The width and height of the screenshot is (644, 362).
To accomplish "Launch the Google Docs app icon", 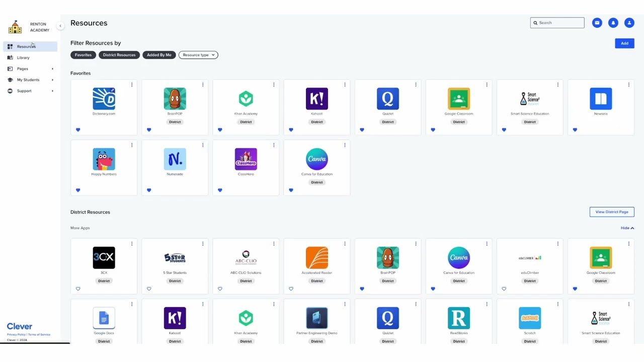I will coord(104,318).
